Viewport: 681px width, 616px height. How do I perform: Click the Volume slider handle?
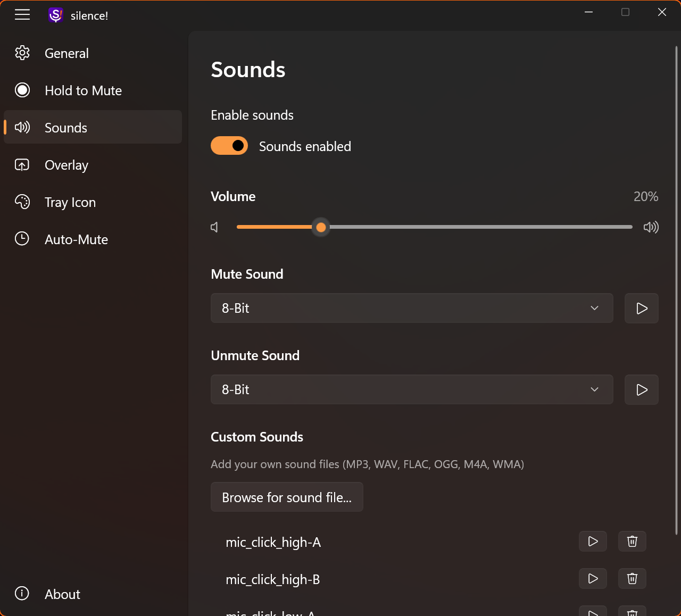click(x=321, y=228)
